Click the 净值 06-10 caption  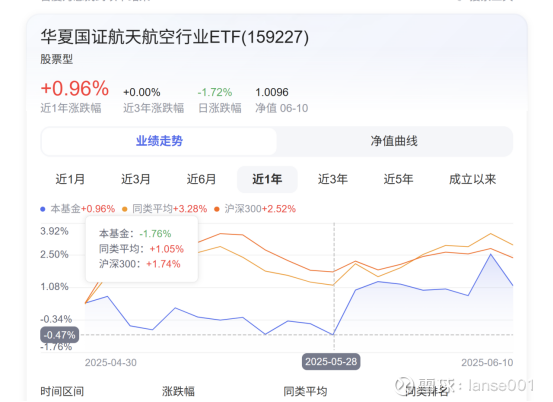tap(281, 108)
